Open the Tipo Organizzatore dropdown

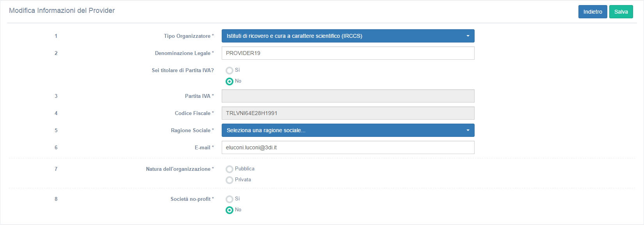[347, 36]
